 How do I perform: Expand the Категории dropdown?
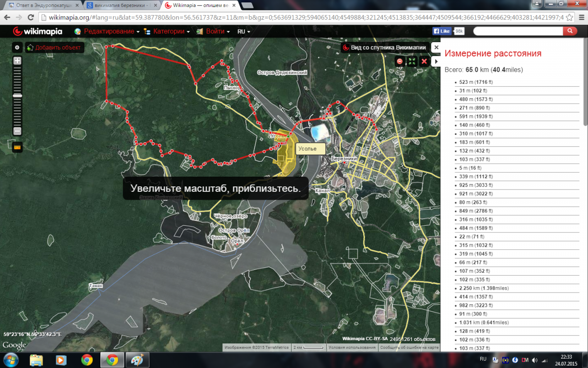pyautogui.click(x=171, y=31)
